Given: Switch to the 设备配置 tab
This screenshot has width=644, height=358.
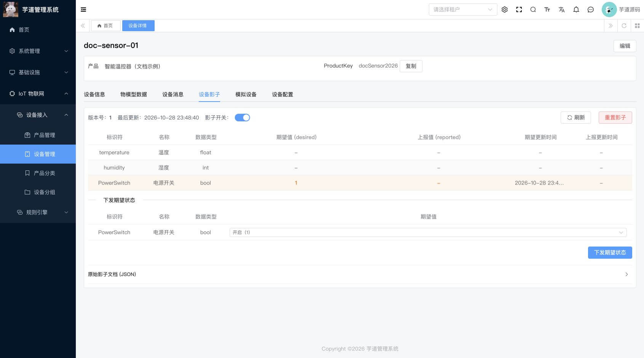Looking at the screenshot, I should (x=283, y=94).
